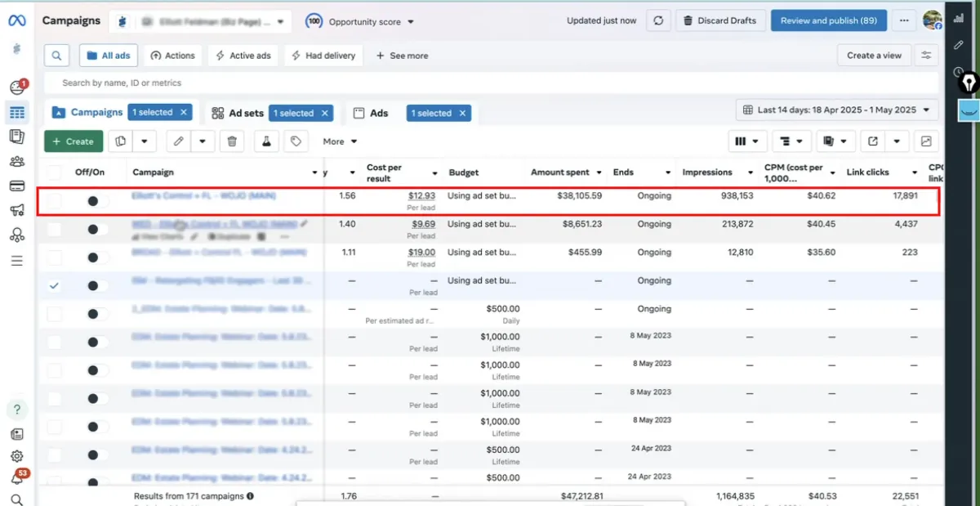This screenshot has width=980, height=506.
Task: Open the search magnifier icon in filter bar
Action: 56,56
